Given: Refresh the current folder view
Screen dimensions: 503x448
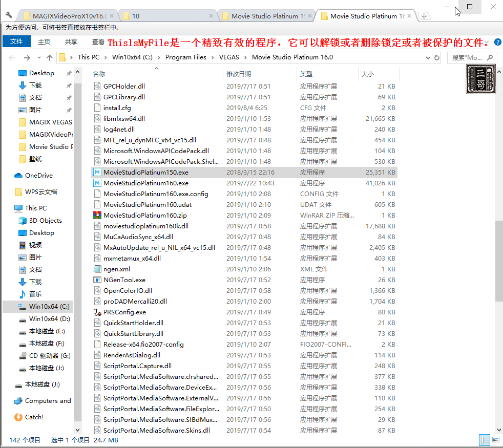Looking at the screenshot, I should (x=436, y=58).
